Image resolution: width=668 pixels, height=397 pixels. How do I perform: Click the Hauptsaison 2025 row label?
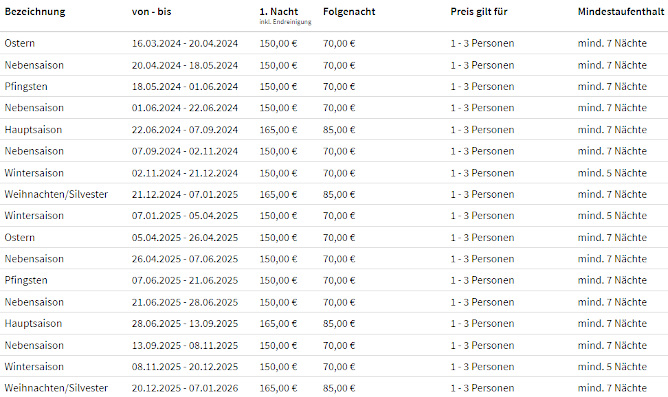(33, 324)
